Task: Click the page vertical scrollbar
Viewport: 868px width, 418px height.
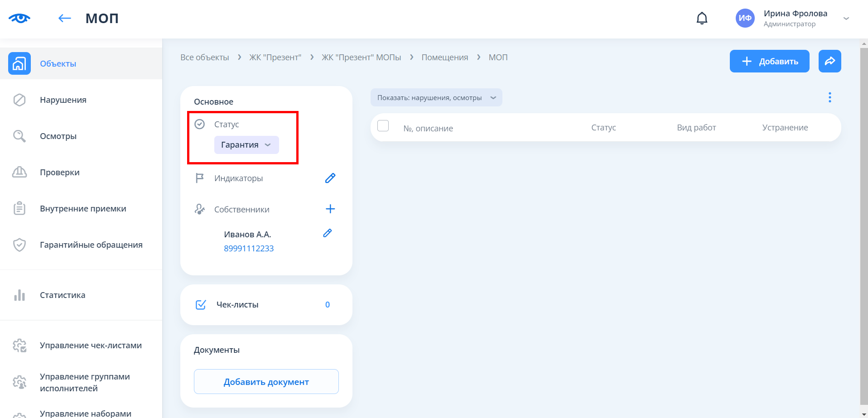Action: [x=863, y=226]
